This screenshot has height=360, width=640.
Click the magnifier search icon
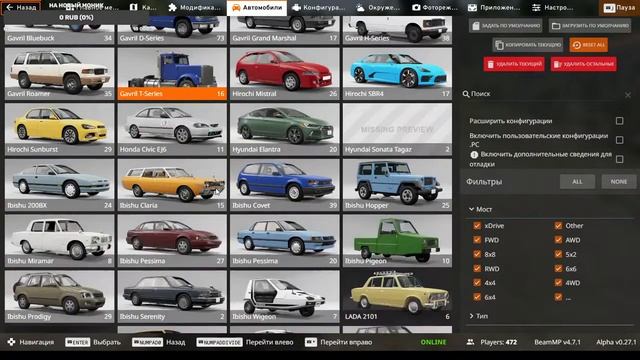[x=466, y=94]
